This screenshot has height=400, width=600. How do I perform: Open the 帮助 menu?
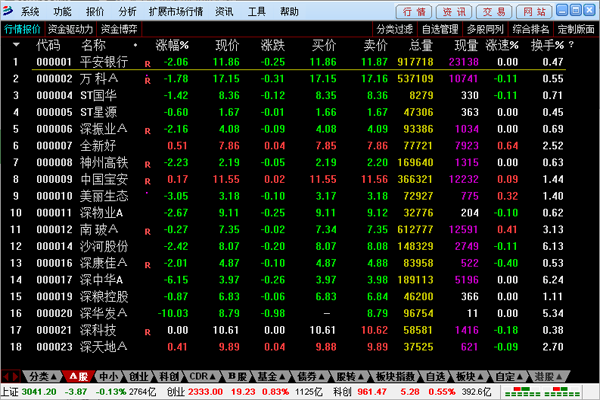tap(289, 12)
